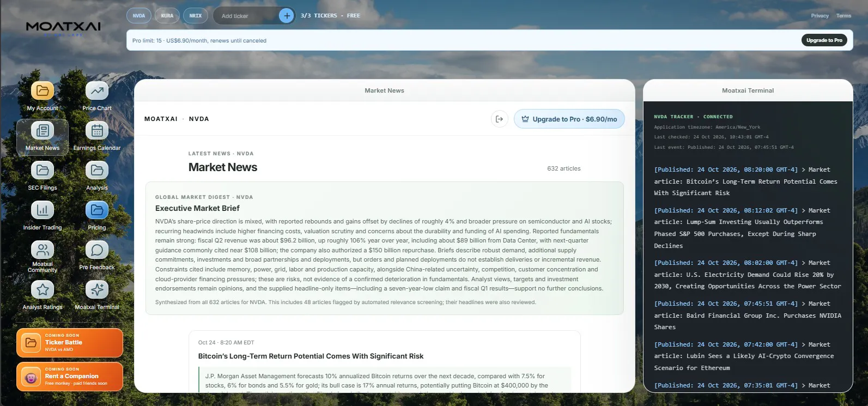Click the MOATXAI logo
This screenshot has height=406, width=868.
point(63,27)
